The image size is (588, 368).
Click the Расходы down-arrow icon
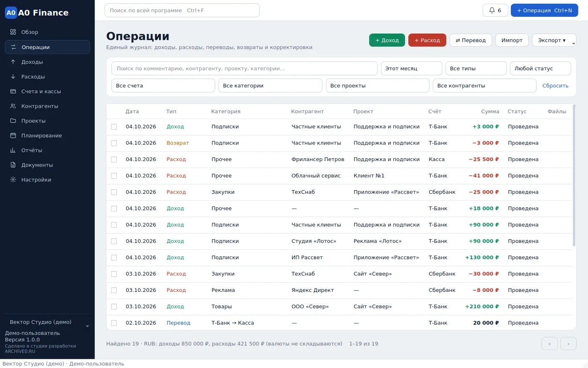pos(13,77)
